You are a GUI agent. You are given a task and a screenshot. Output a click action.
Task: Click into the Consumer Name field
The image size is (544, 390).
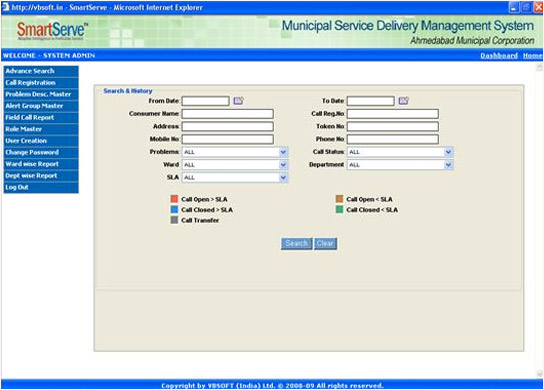coord(228,114)
